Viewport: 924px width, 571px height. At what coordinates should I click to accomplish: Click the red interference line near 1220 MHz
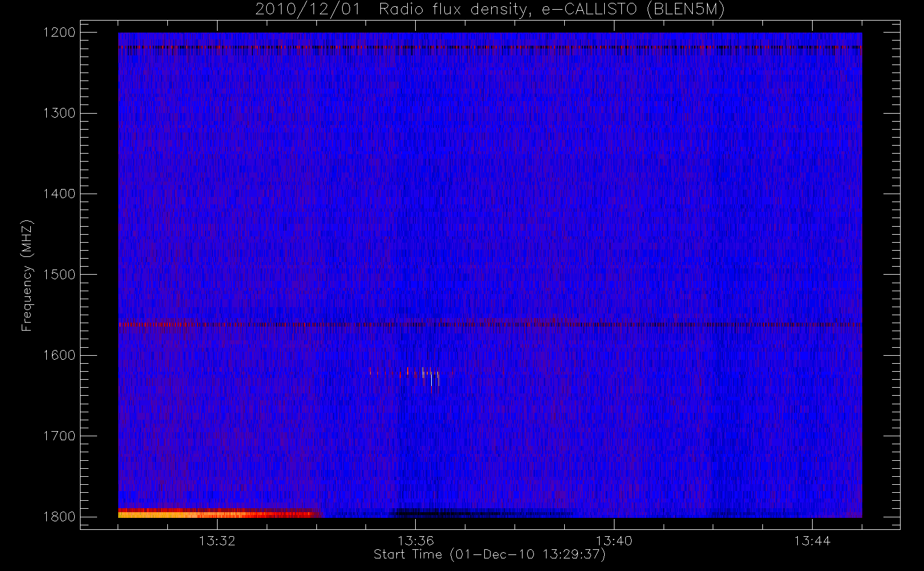tap(490, 47)
